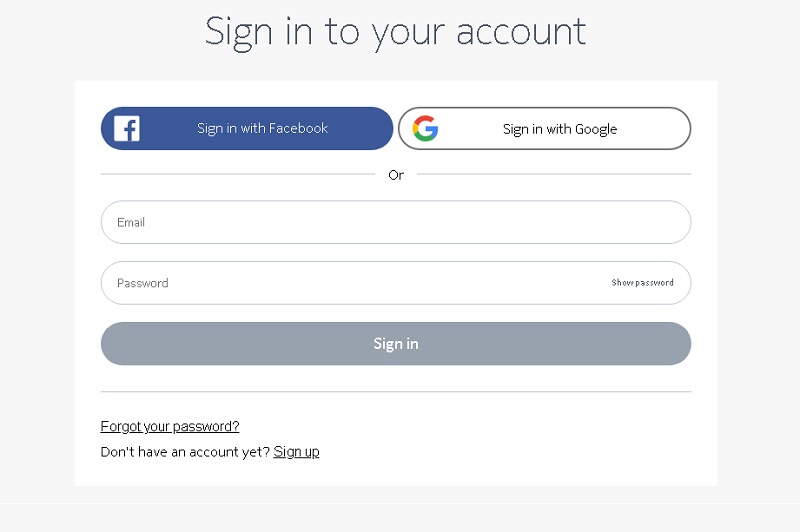
Task: Click the Email placeholder text
Action: pos(131,222)
